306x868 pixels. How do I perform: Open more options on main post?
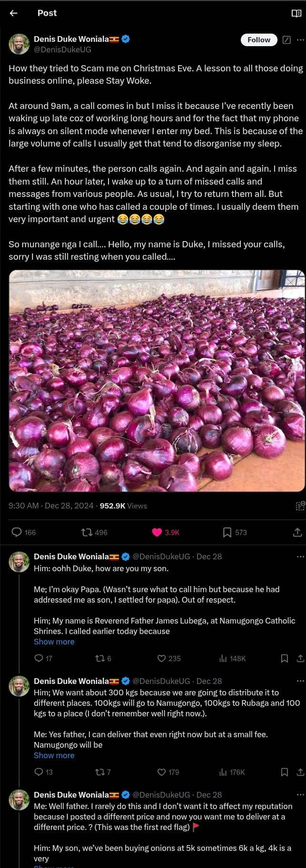300,40
